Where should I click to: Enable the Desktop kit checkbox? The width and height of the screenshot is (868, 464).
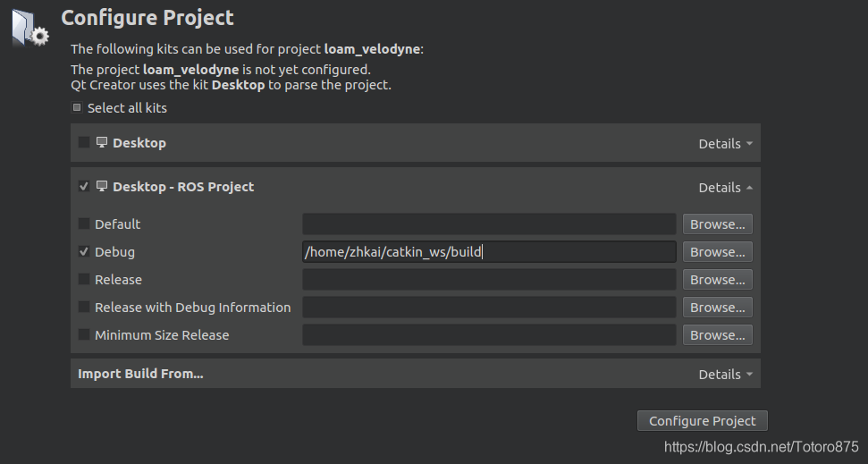tap(84, 142)
